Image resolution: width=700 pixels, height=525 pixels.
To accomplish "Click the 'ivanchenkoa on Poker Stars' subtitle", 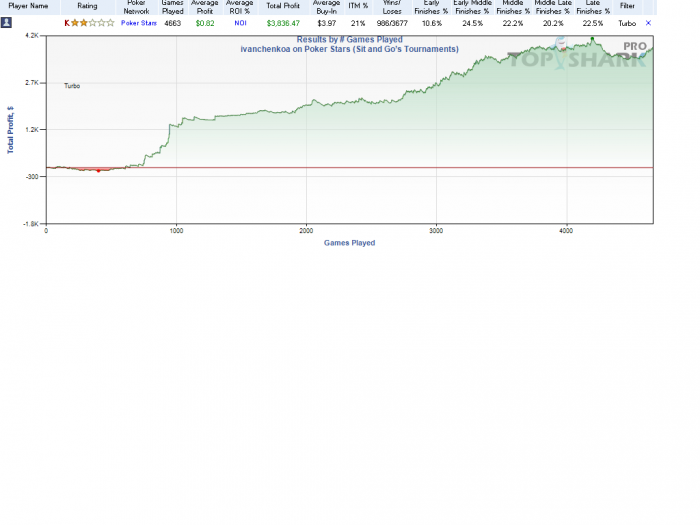I will pyautogui.click(x=350, y=49).
